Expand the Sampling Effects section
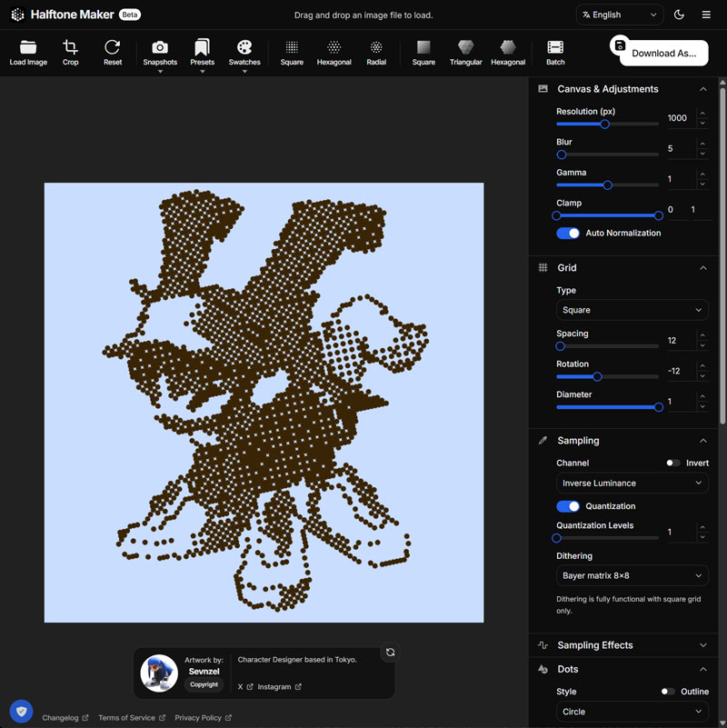This screenshot has height=728, width=727. coord(702,645)
